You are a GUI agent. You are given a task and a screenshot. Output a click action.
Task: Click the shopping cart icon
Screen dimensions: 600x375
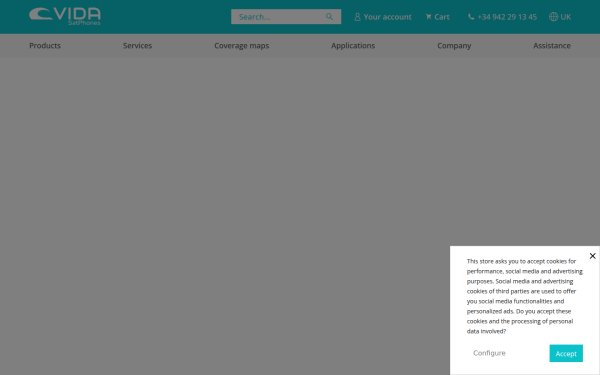[x=429, y=17]
